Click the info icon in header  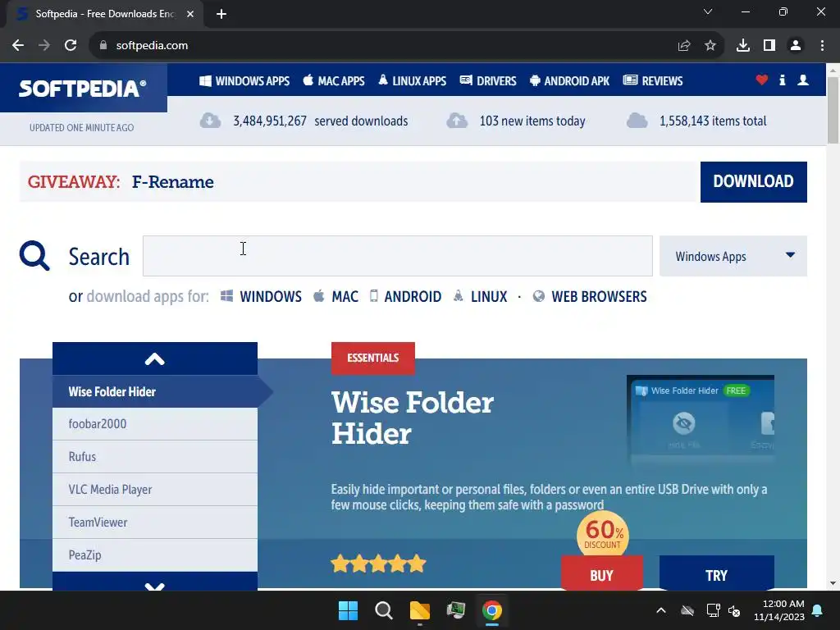point(782,80)
